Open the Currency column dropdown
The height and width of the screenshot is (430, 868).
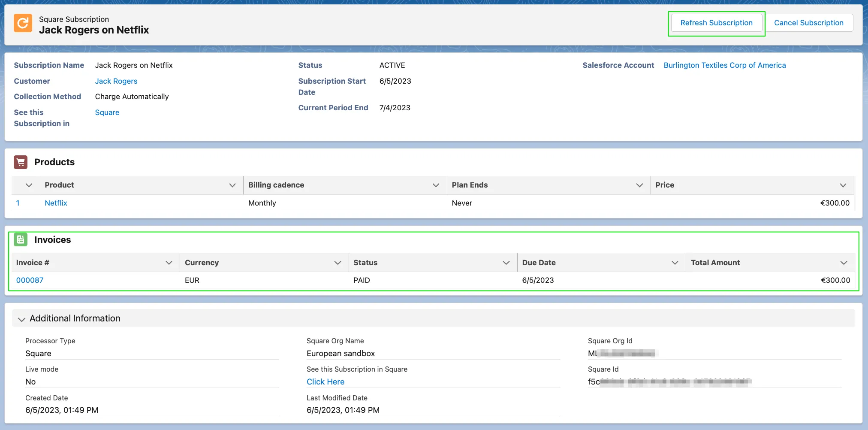[338, 263]
